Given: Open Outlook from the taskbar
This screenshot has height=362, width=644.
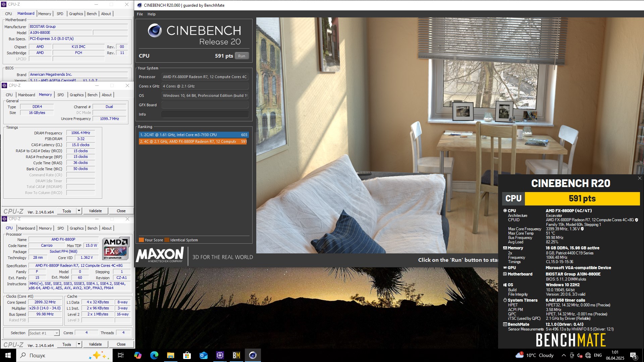Looking at the screenshot, I should [203, 355].
